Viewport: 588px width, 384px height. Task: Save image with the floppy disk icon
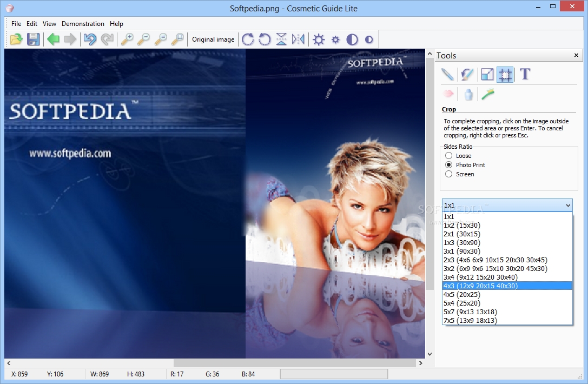click(34, 39)
